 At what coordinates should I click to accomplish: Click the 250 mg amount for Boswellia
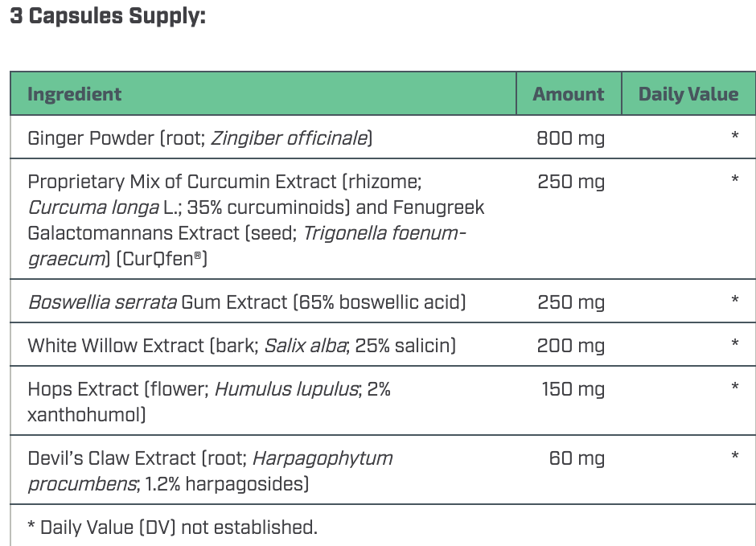[x=570, y=302]
